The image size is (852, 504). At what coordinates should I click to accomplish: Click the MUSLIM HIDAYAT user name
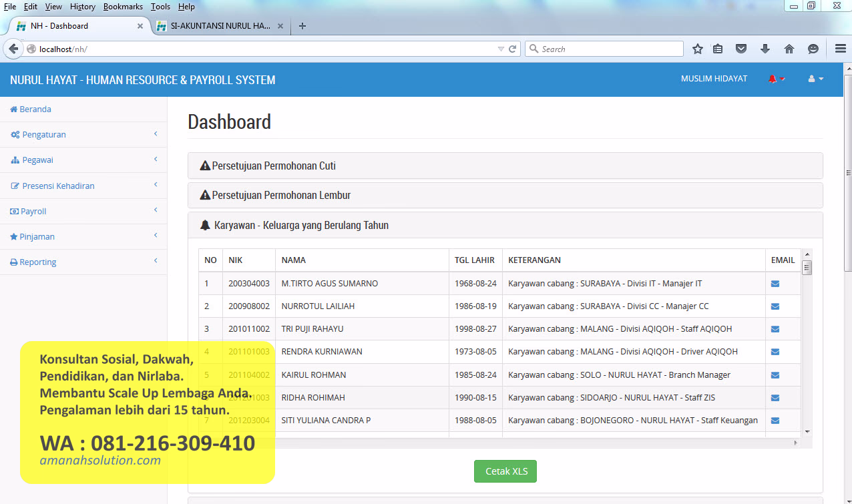(x=714, y=79)
